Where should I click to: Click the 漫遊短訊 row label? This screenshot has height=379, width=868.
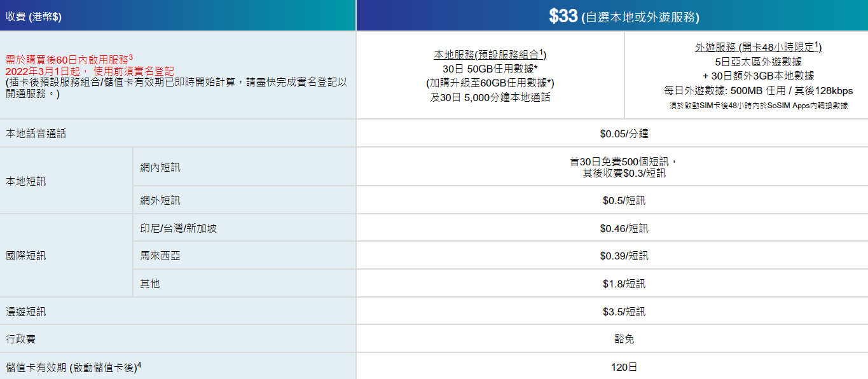coord(26,312)
